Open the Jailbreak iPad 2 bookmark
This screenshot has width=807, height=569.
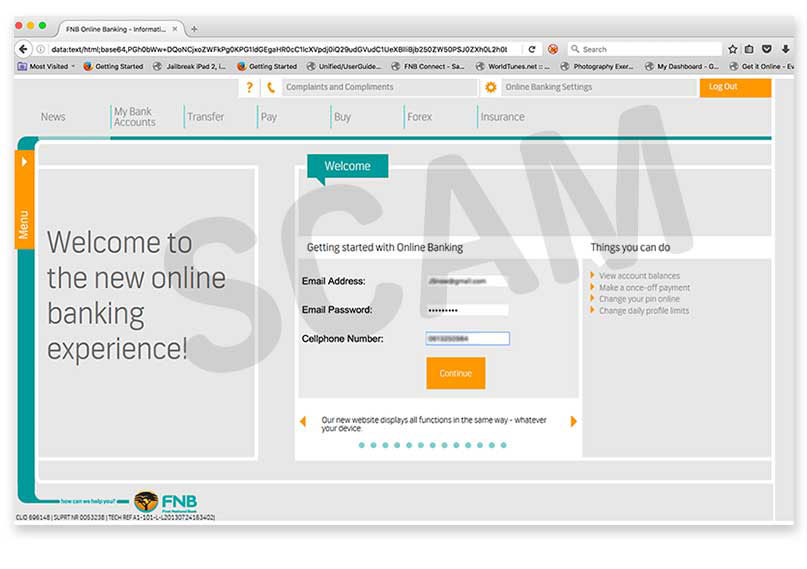tap(189, 66)
